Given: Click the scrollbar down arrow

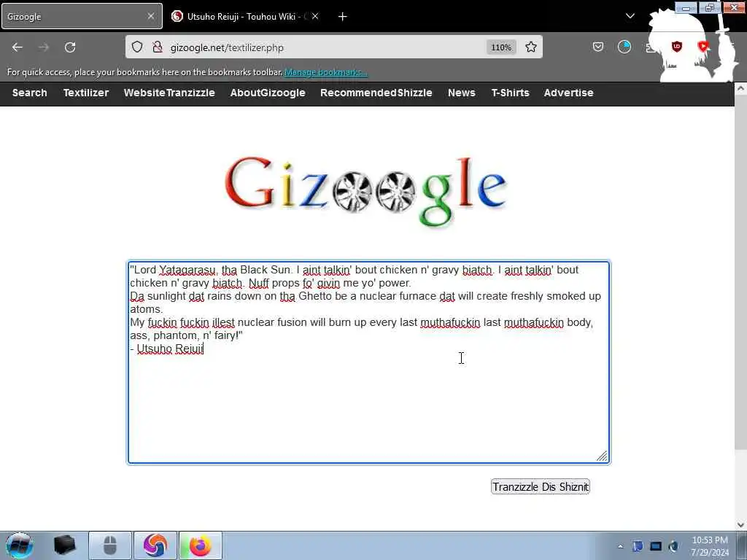Looking at the screenshot, I should 741,525.
